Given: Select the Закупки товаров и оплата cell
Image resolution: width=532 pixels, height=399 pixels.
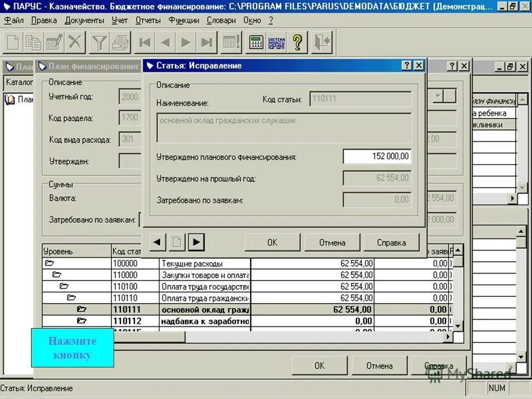Looking at the screenshot, I should pos(205,275).
